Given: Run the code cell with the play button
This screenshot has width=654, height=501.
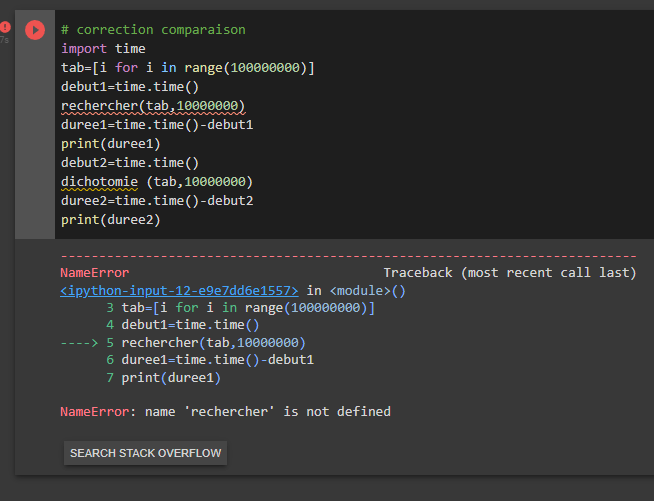Looking at the screenshot, I should point(35,30).
